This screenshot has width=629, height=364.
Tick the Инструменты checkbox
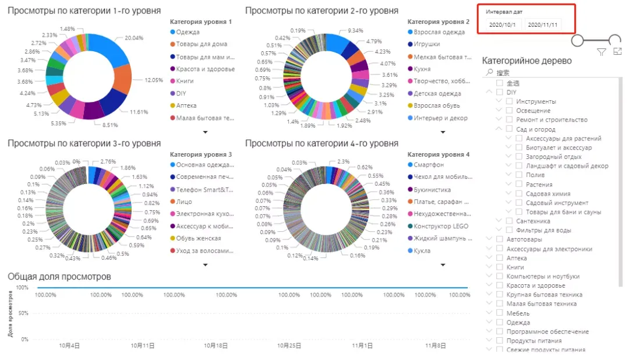coord(509,101)
